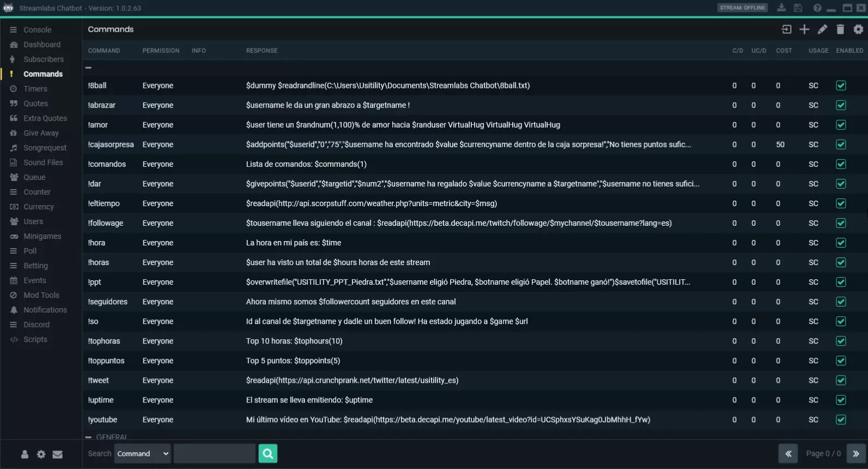The image size is (868, 469).
Task: Collapse the GENERAL group expander
Action: (88, 437)
